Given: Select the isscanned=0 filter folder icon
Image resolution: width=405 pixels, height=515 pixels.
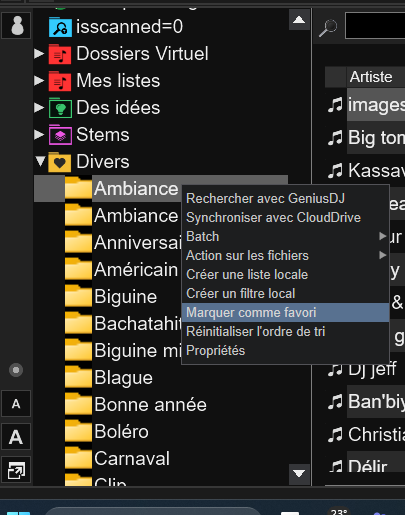Looking at the screenshot, I should [60, 27].
